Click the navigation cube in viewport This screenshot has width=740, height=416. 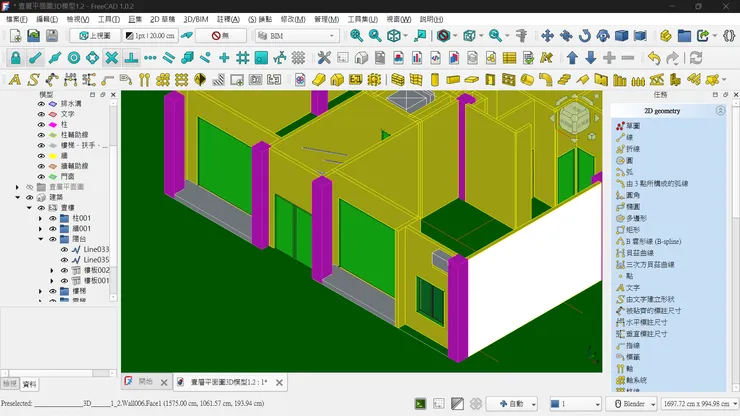coord(576,118)
